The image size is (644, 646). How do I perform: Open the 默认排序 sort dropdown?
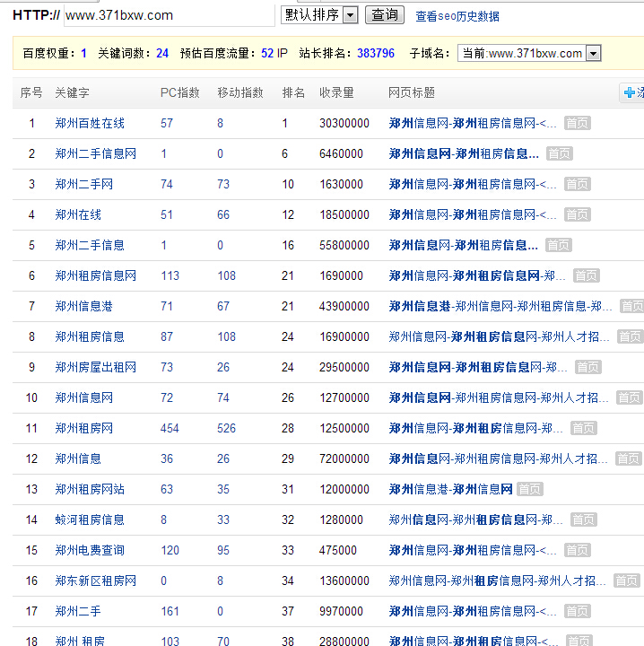pos(319,15)
